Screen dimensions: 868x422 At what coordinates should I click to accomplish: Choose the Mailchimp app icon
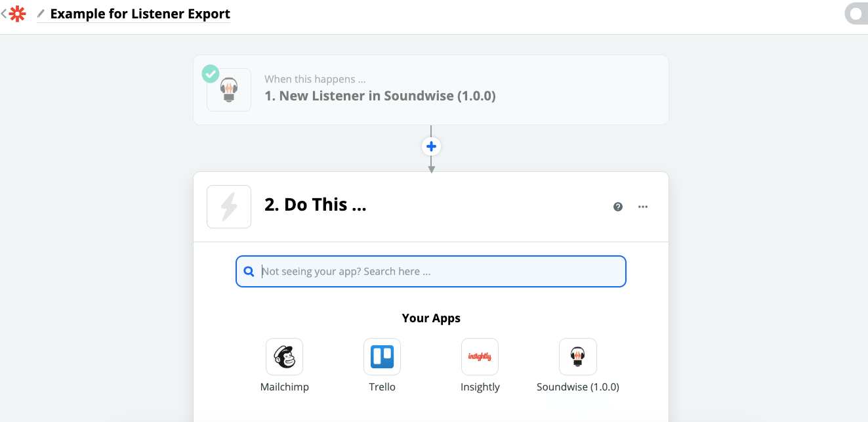285,357
